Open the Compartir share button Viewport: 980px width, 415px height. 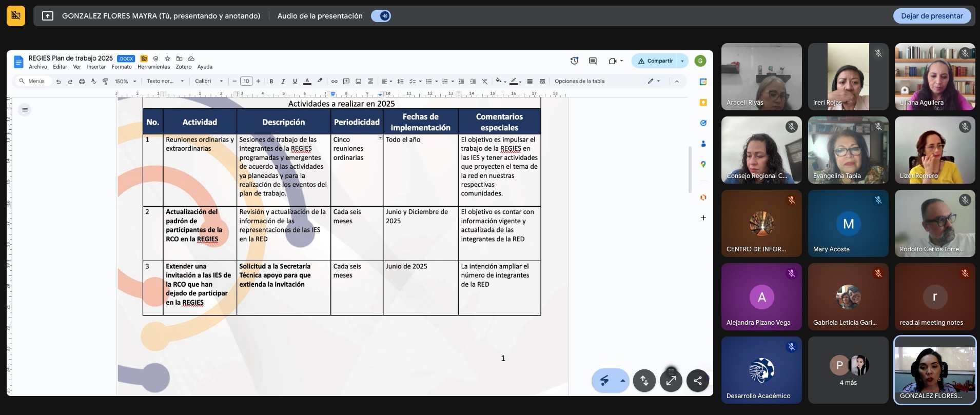coord(655,61)
